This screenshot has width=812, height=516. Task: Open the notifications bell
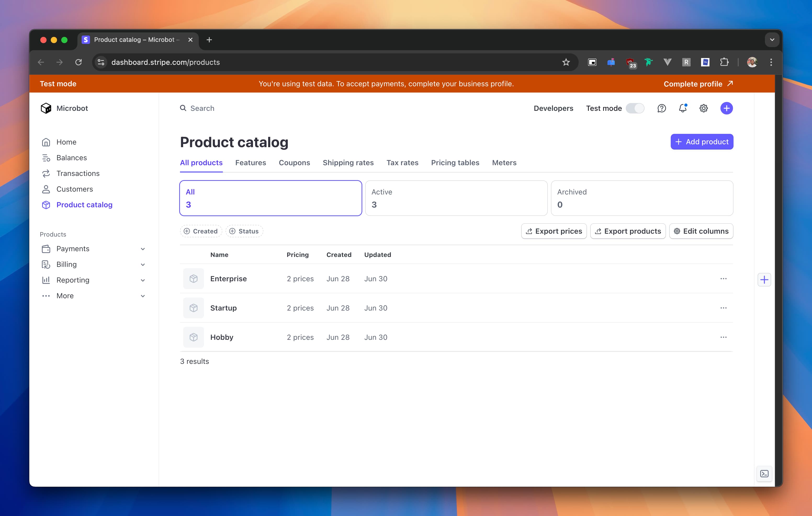tap(683, 108)
